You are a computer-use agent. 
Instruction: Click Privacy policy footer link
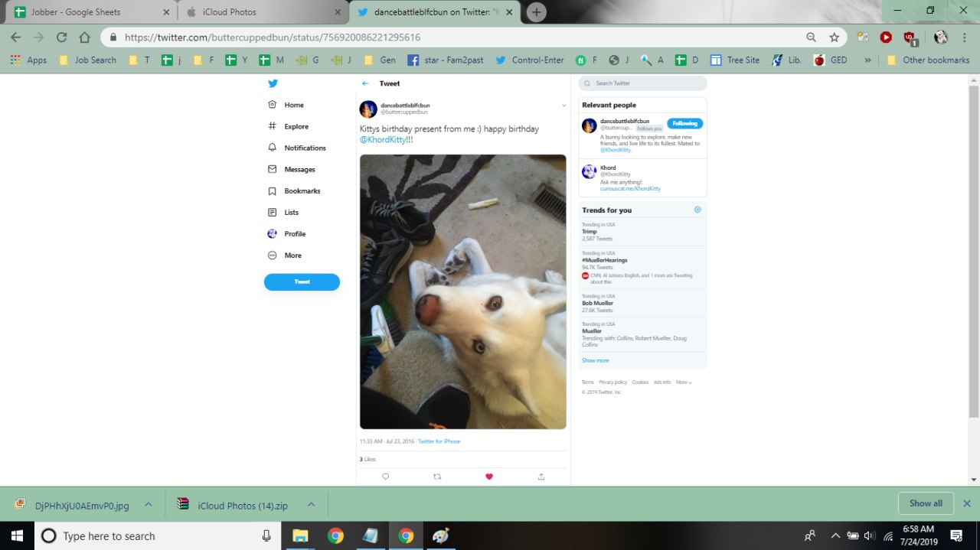(x=612, y=382)
